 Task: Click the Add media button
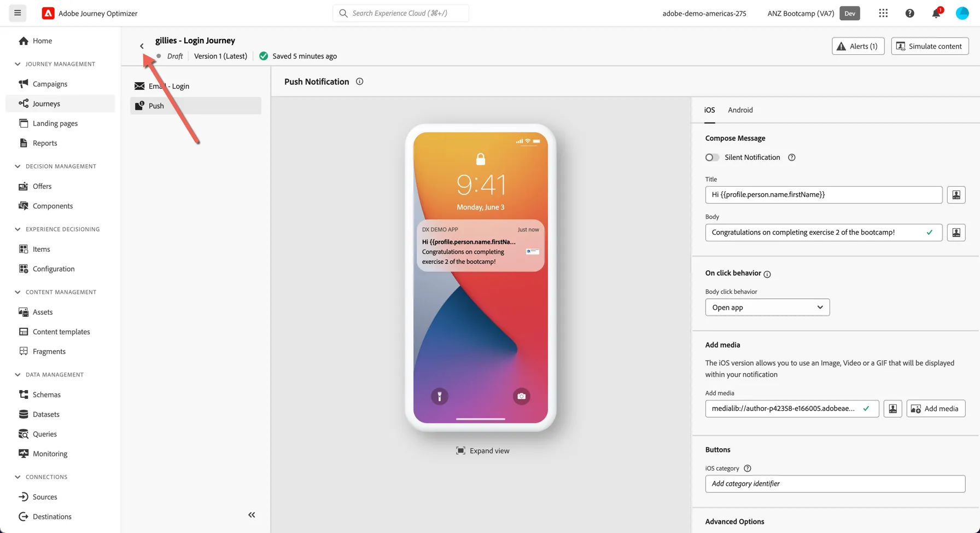936,409
